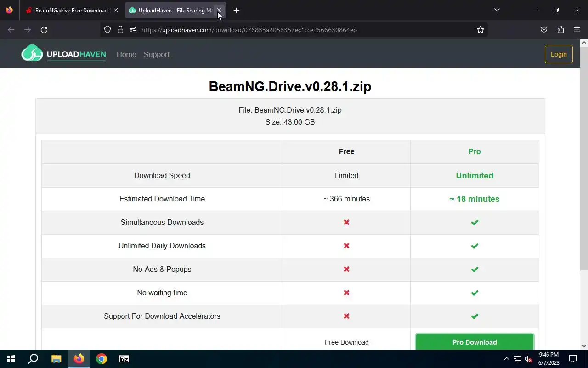The height and width of the screenshot is (368, 588).
Task: Click the '~ 18 minutes' cell
Action: [x=475, y=199]
